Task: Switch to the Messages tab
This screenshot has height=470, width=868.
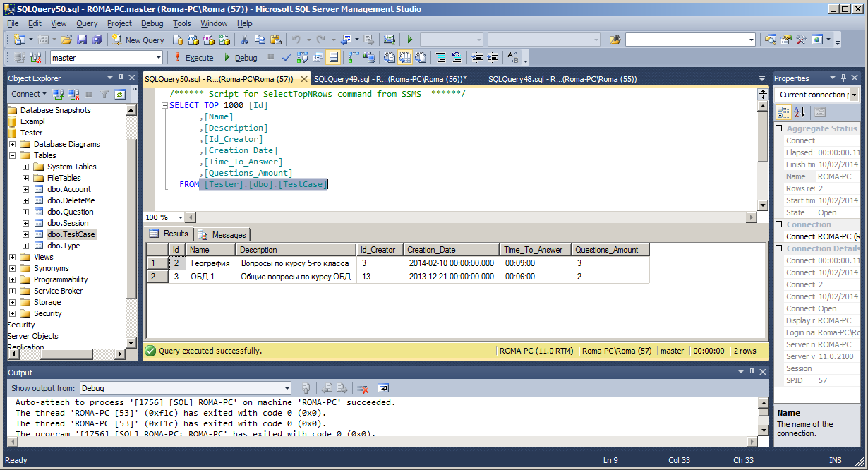Action: [x=223, y=234]
